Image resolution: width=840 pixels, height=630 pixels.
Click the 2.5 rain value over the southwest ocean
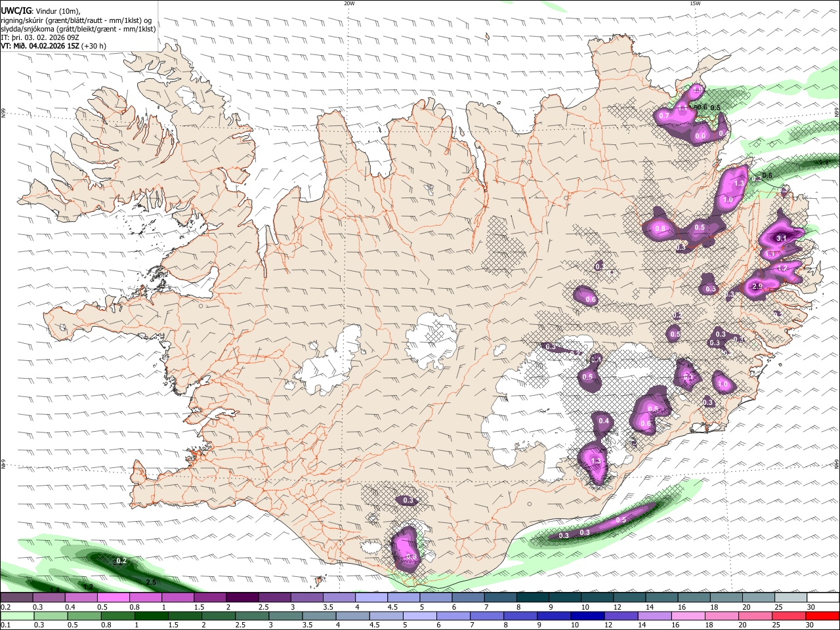(x=151, y=582)
